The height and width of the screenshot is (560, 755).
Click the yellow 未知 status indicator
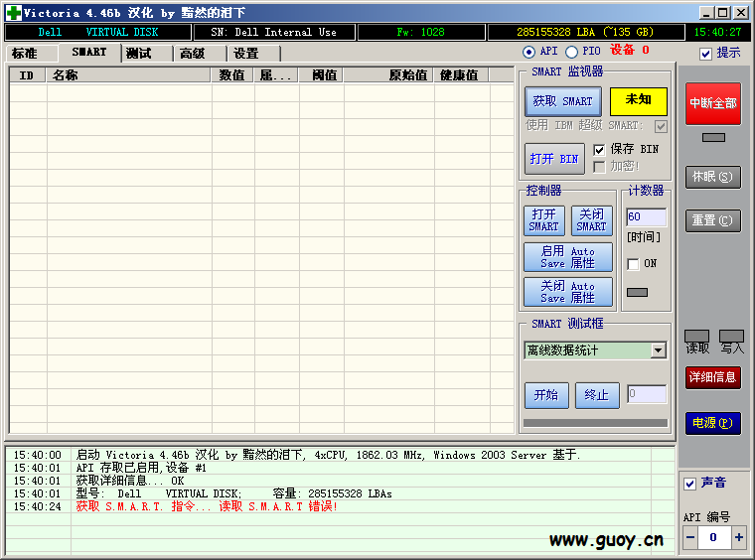(639, 101)
